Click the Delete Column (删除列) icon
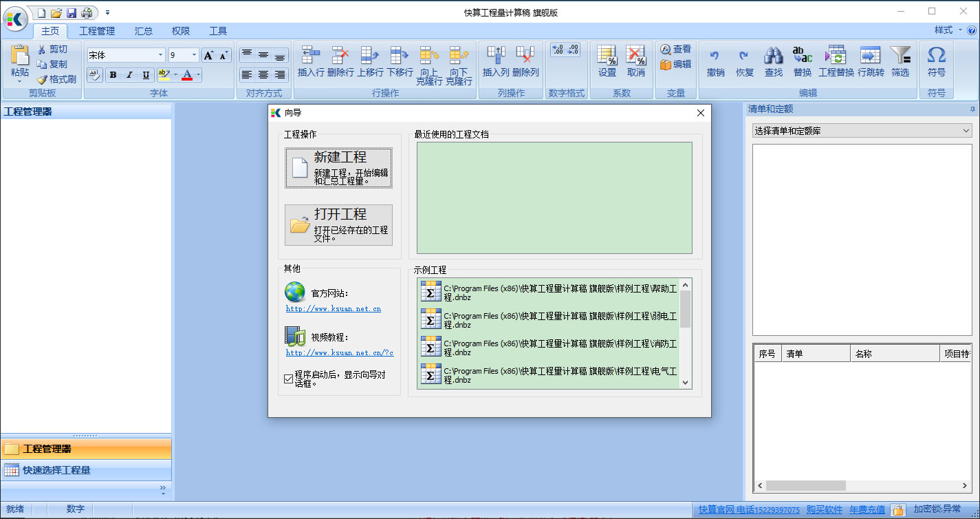The width and height of the screenshot is (980, 519). pos(525,55)
